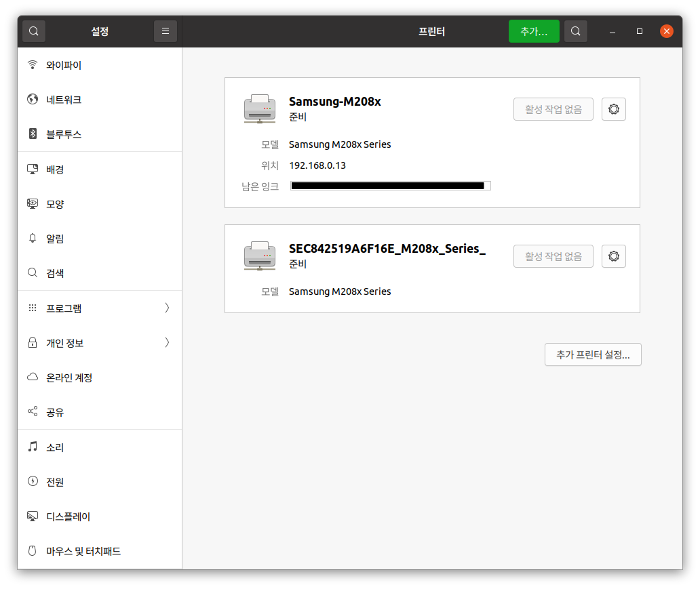Select the displays icon (디스플레이)

click(33, 516)
